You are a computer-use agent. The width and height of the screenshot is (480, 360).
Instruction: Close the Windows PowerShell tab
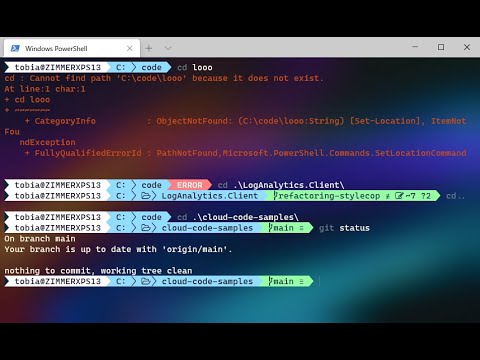pos(130,48)
